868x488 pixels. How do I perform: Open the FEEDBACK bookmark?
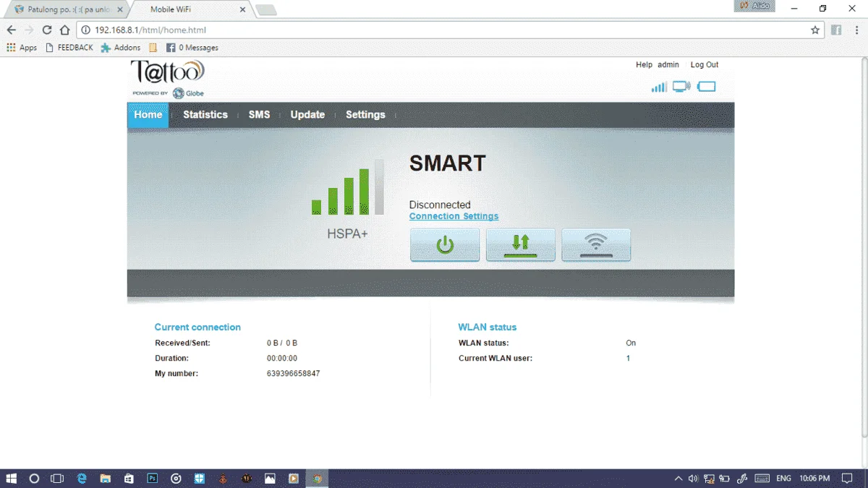(x=69, y=48)
